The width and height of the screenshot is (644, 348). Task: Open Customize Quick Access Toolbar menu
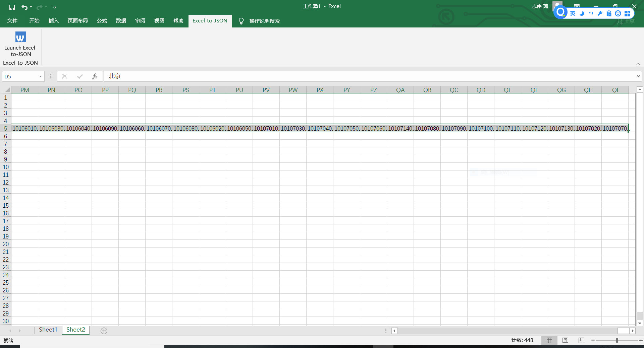pos(54,7)
